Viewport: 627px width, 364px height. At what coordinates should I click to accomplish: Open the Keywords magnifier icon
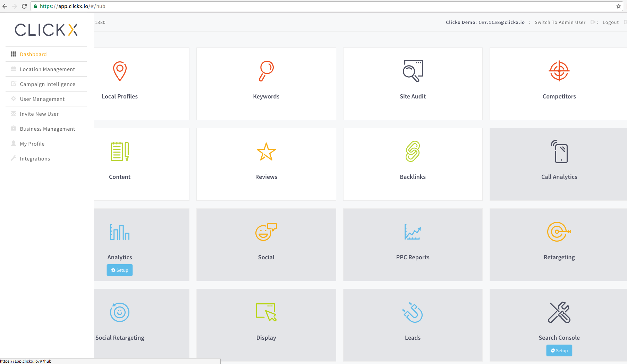[x=266, y=71]
